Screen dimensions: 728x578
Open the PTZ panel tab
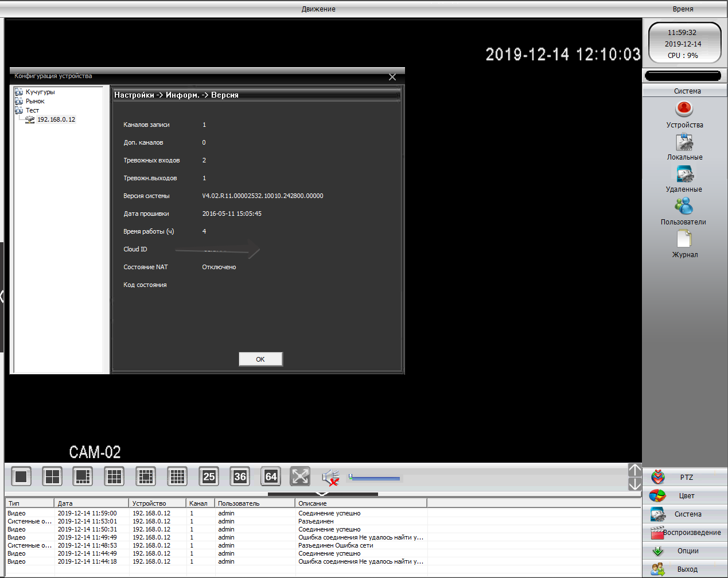click(686, 477)
